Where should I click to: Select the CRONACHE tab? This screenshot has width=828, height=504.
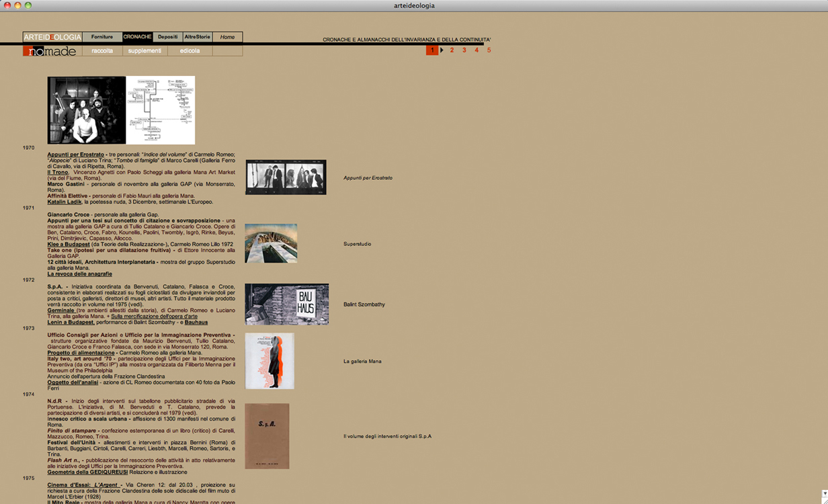tap(138, 37)
